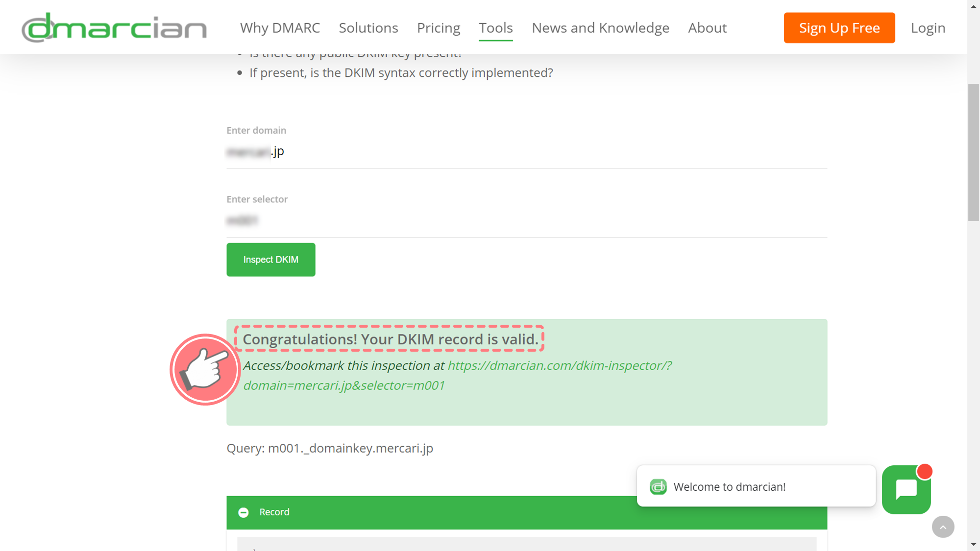Click the Inspect DKIM button
This screenshot has height=551, width=980.
[x=271, y=260]
